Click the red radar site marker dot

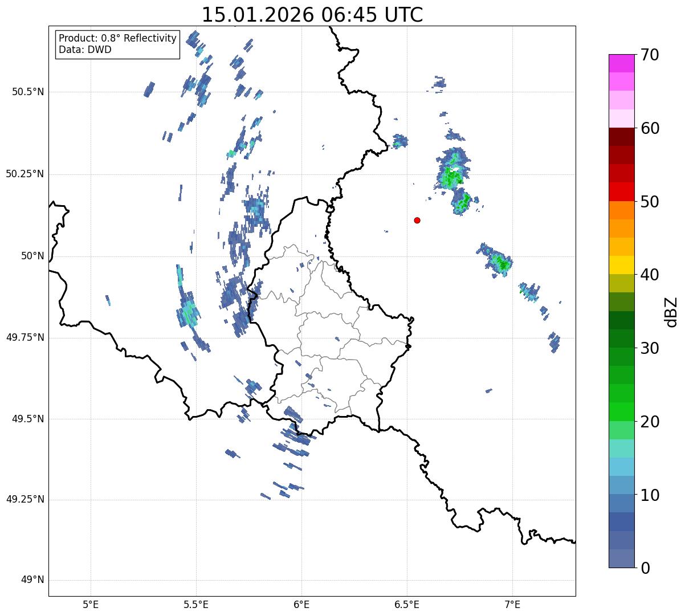[417, 220]
